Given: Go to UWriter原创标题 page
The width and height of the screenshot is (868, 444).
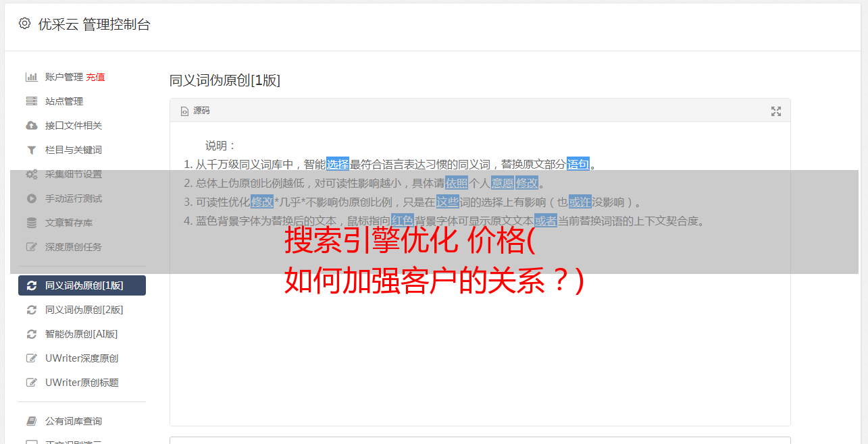Looking at the screenshot, I should [82, 383].
